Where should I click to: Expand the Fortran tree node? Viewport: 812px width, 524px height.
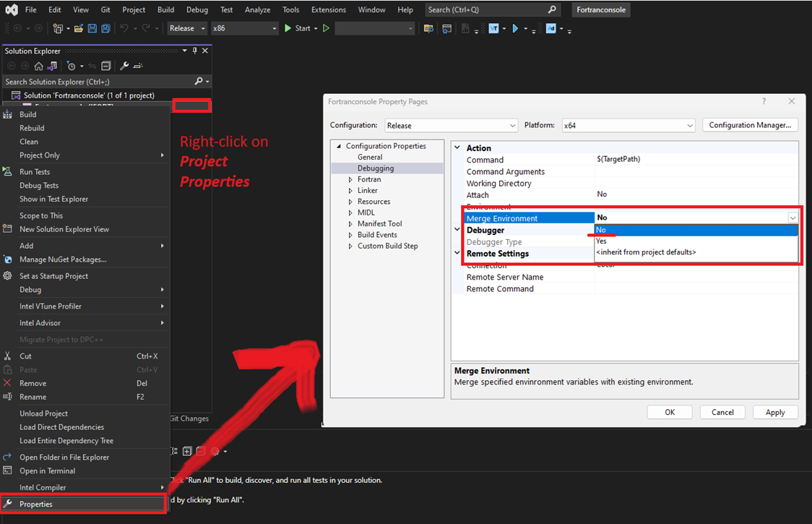350,179
